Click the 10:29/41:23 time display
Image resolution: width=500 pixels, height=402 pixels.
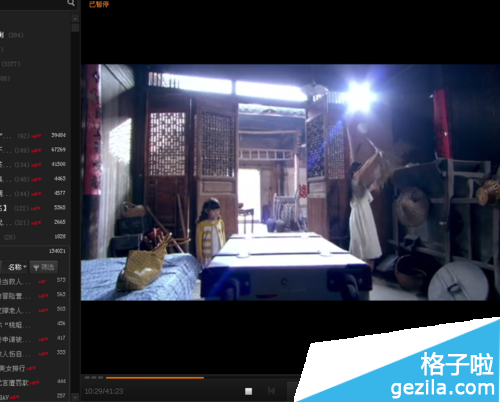pos(104,391)
